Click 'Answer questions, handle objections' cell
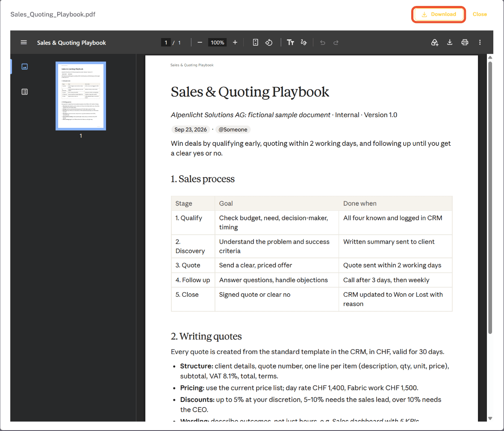Image resolution: width=504 pixels, height=431 pixels. coord(277,280)
